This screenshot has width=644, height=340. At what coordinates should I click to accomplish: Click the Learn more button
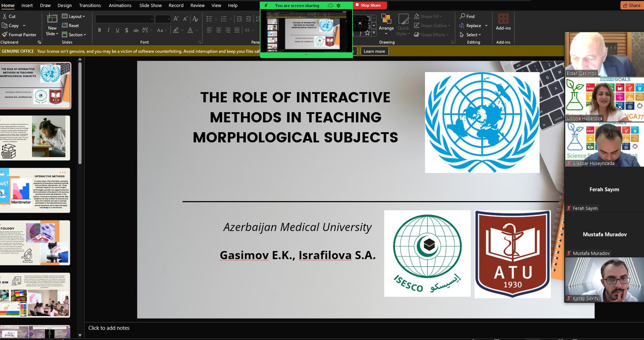click(374, 51)
